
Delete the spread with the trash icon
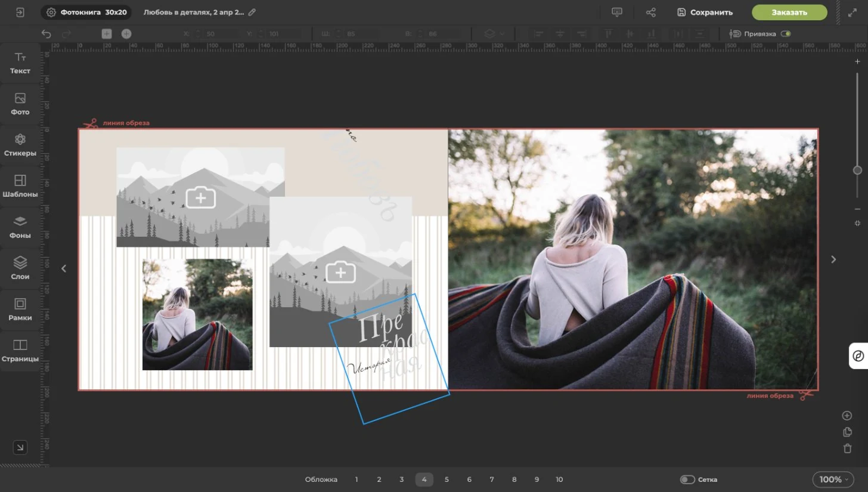847,448
